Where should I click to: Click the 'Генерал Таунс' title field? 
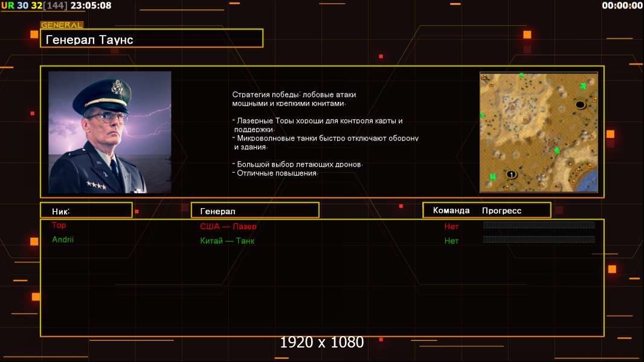152,39
